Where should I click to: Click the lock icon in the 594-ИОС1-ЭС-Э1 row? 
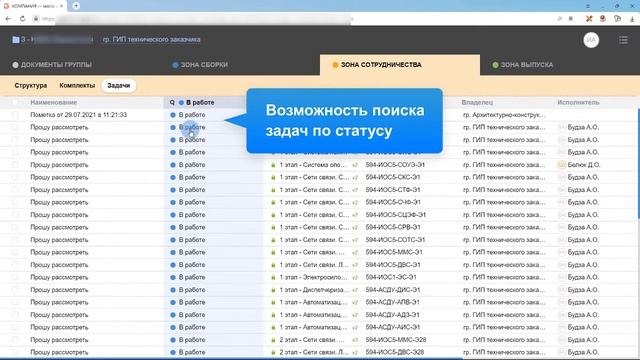click(x=273, y=278)
